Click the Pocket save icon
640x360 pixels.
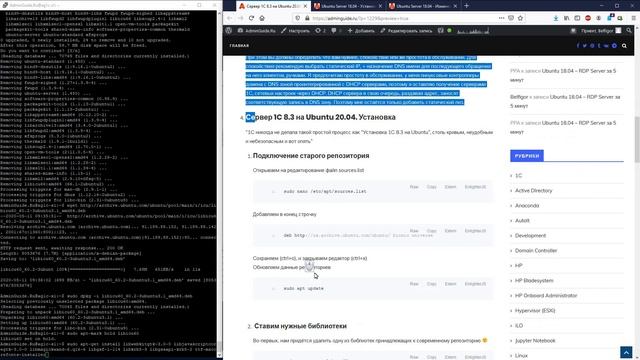(511, 18)
